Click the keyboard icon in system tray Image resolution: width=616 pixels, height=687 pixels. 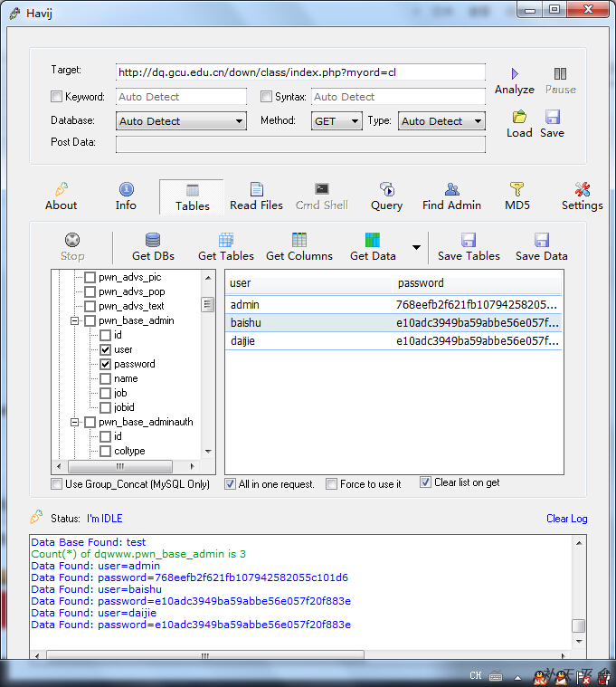coord(496,676)
